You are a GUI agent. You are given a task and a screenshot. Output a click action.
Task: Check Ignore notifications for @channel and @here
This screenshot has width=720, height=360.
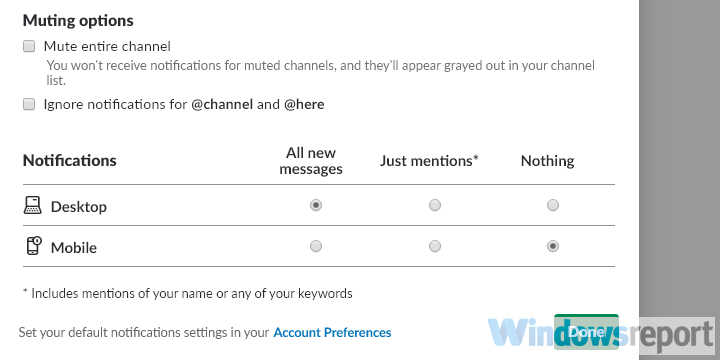[x=29, y=105]
